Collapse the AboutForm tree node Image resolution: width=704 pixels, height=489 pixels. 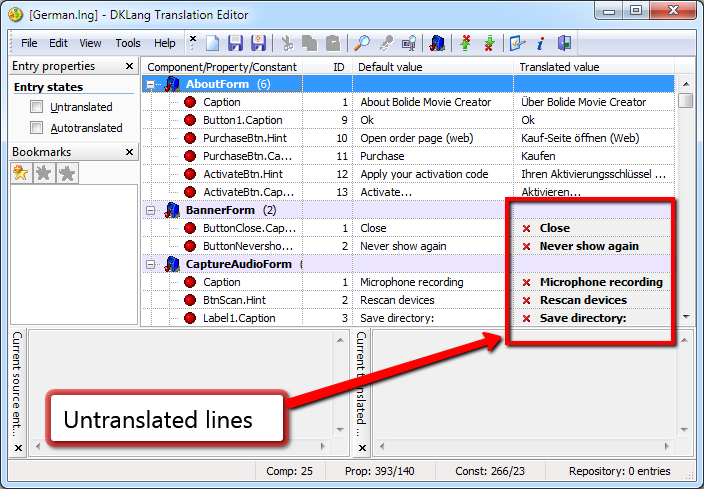[x=152, y=85]
